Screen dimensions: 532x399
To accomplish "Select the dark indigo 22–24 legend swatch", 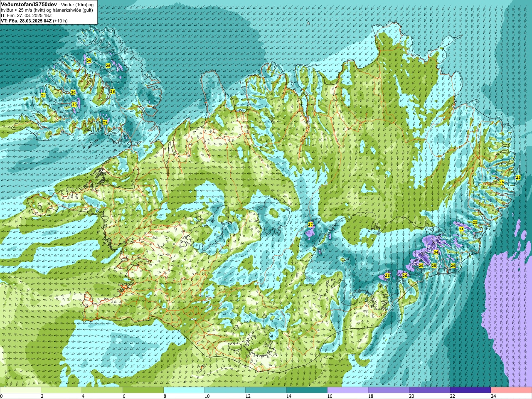I will pyautogui.click(x=470, y=390).
